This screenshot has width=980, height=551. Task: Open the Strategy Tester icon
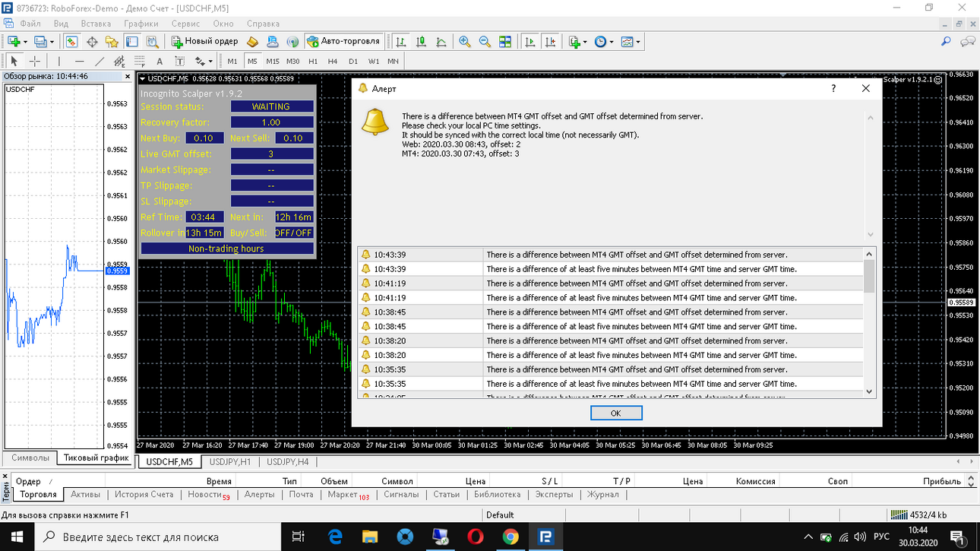[x=152, y=42]
